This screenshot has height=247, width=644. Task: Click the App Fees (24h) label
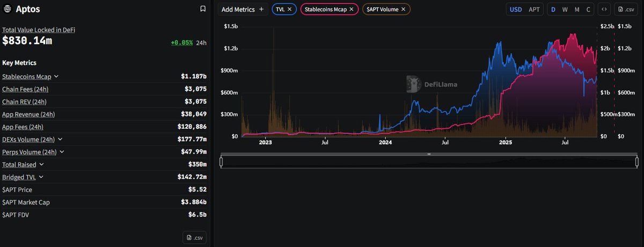tap(23, 127)
